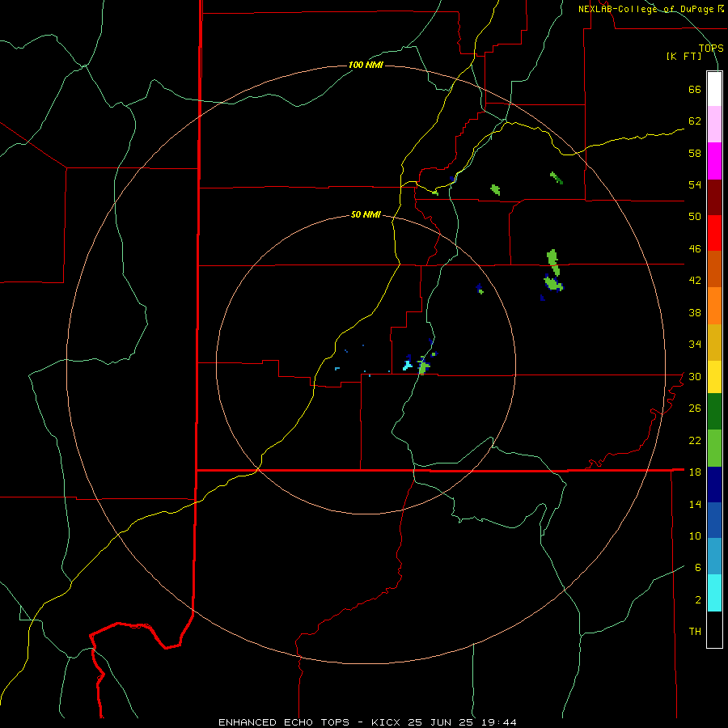Click the 46 legend value
728x728 pixels.
695,249
